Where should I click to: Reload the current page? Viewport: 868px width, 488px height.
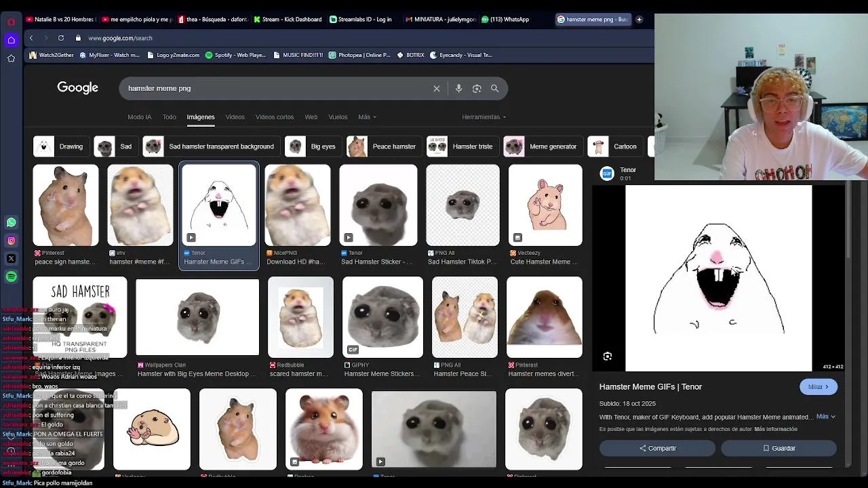[x=61, y=38]
